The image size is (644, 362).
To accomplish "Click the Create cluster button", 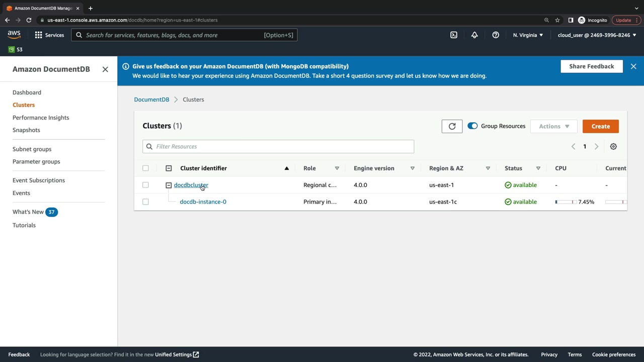I will tap(600, 126).
